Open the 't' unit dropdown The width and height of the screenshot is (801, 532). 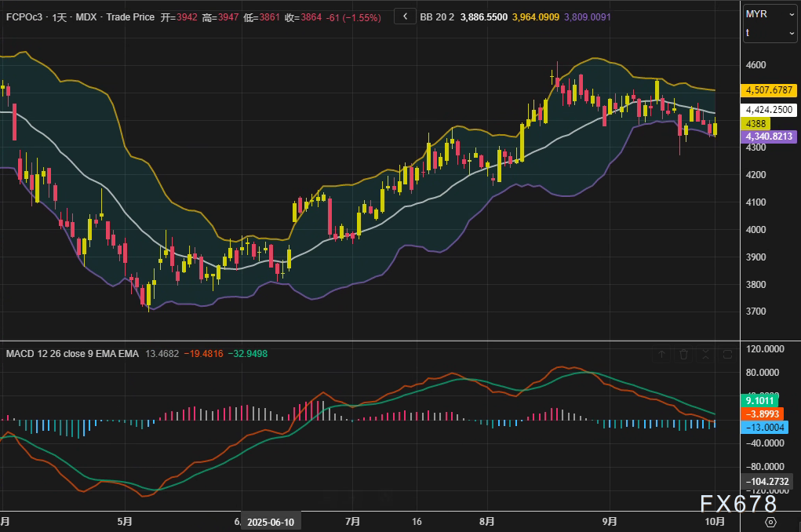click(770, 33)
